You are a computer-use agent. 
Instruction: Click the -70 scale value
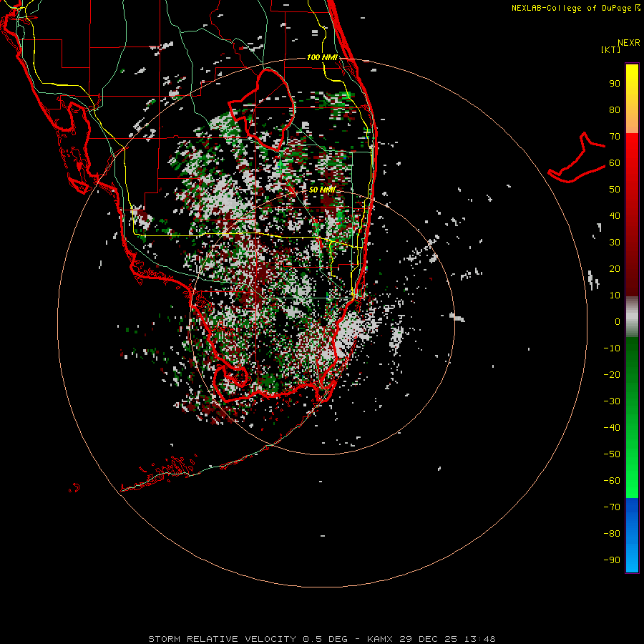(x=612, y=507)
